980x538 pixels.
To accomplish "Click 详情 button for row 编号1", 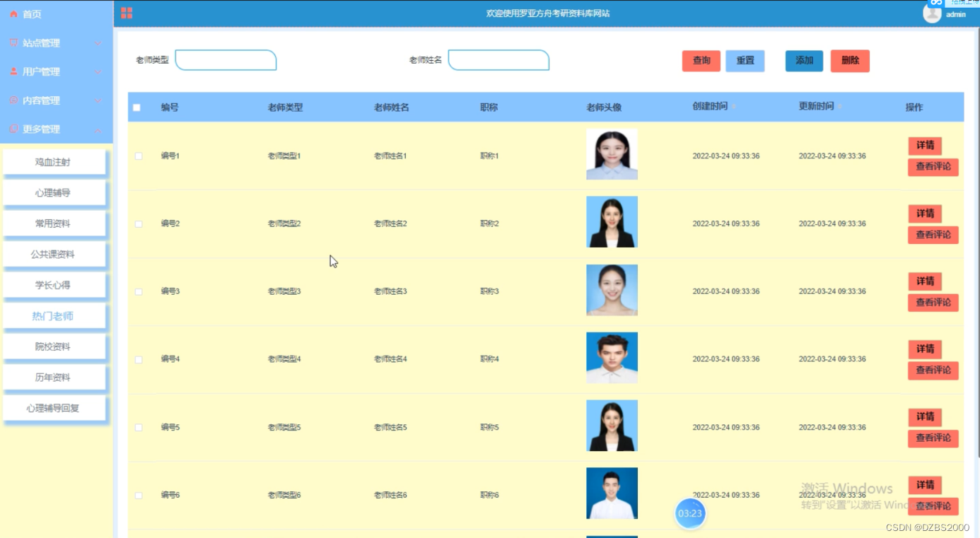I will tap(925, 146).
